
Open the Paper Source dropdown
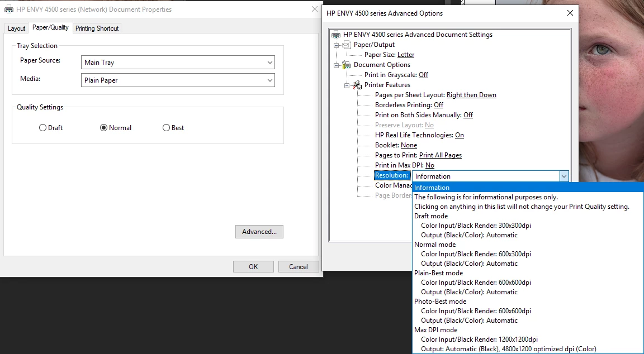(178, 63)
